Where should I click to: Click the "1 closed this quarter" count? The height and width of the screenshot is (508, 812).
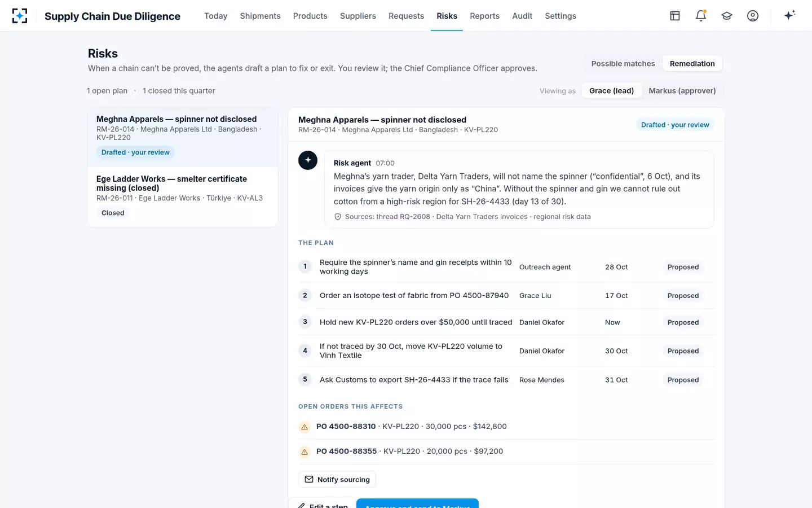click(x=179, y=91)
